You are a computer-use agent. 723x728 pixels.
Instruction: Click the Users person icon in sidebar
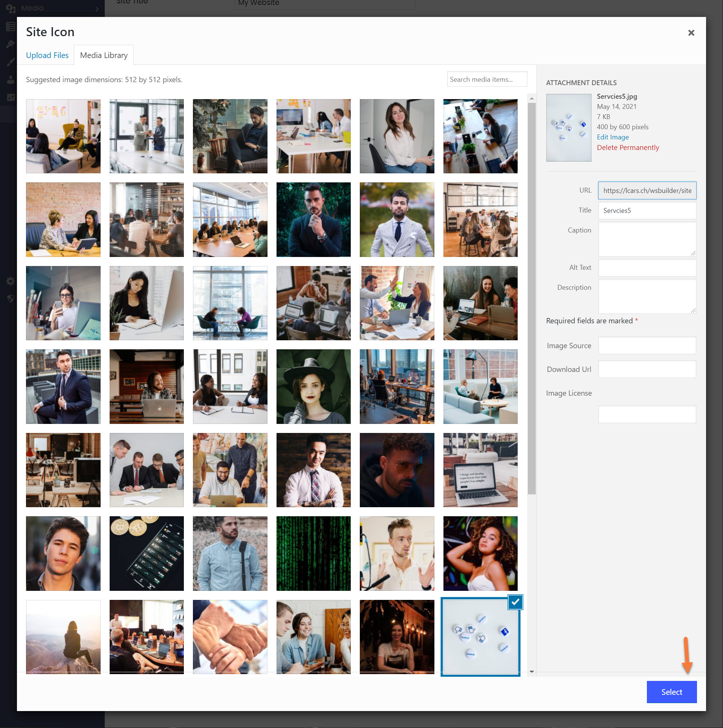[11, 80]
